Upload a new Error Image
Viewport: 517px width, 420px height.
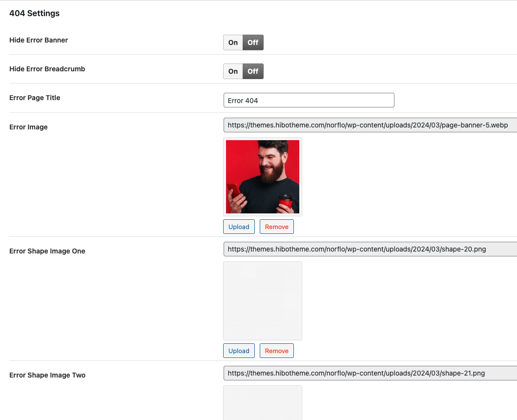point(239,227)
